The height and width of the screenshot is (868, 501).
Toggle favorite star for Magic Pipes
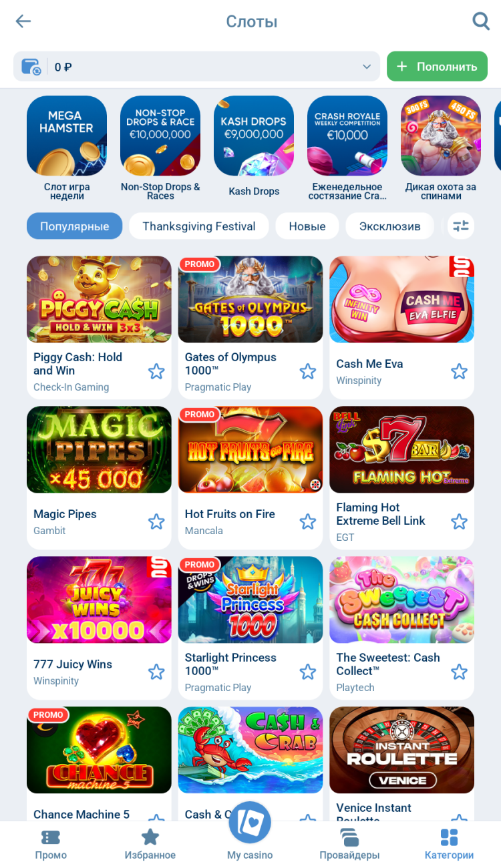[156, 521]
